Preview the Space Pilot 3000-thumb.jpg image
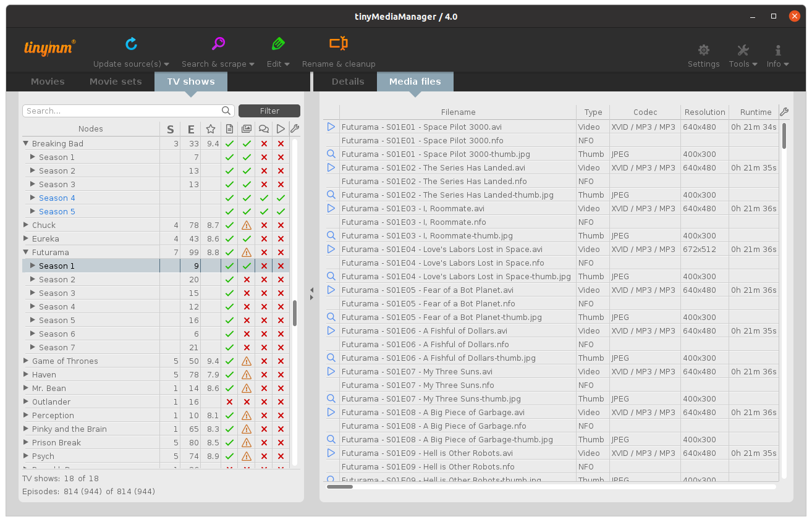This screenshot has width=812, height=522. click(331, 154)
